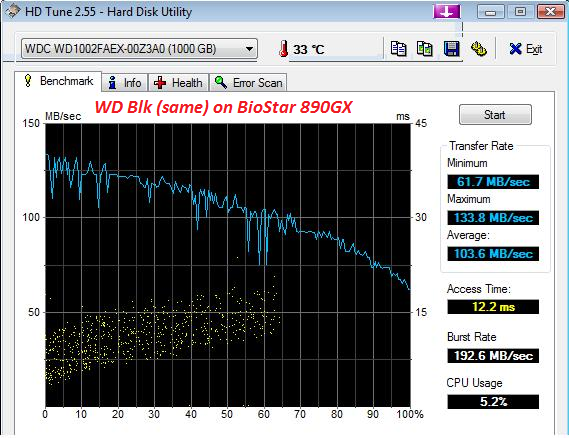Open the WDC WD1002FAEX drive dropdown
The height and width of the screenshot is (438, 569).
(x=139, y=49)
